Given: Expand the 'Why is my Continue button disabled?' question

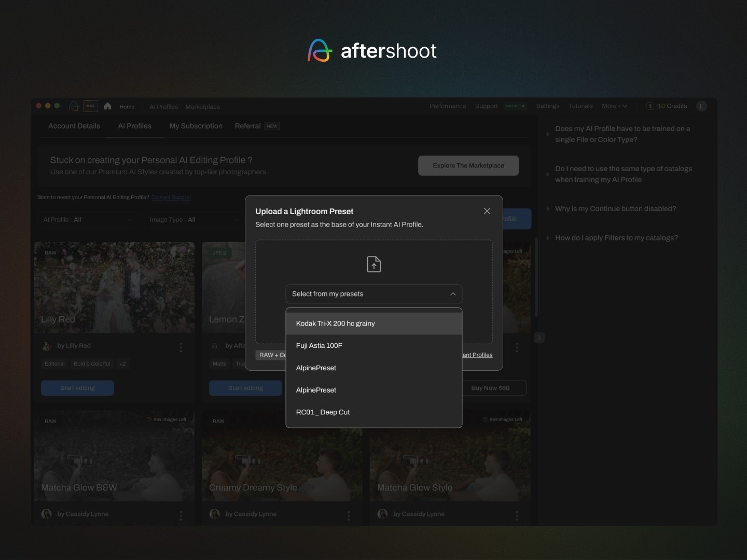Looking at the screenshot, I should point(615,209).
